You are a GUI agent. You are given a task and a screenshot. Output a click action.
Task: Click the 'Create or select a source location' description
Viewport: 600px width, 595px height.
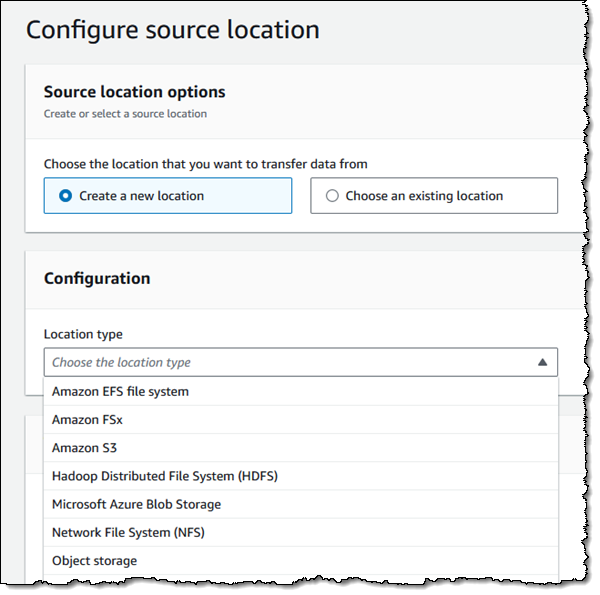click(x=125, y=114)
